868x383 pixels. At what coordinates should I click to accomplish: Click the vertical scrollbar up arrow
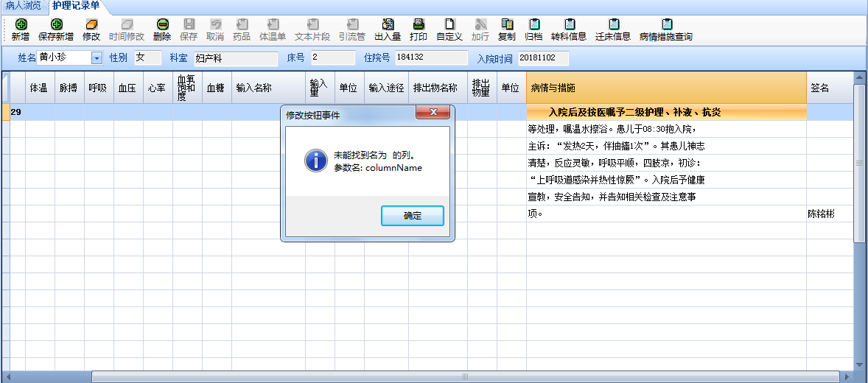click(x=859, y=77)
